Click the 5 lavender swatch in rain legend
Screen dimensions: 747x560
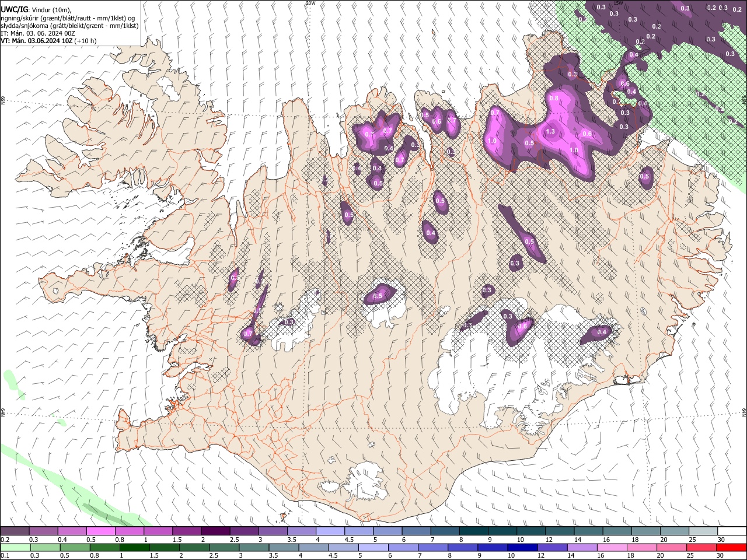click(373, 547)
